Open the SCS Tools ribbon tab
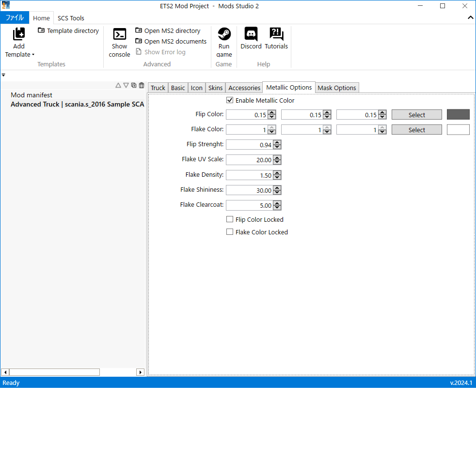Viewport: 476px width, 460px height. pos(71,18)
